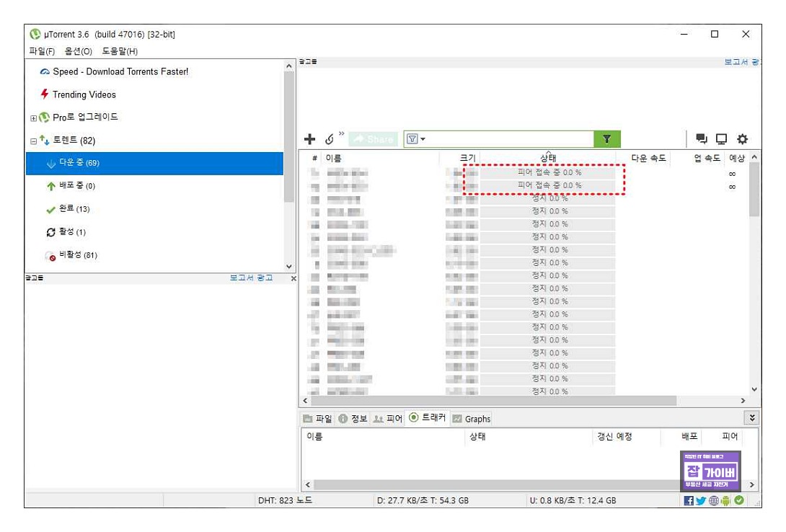The image size is (786, 532).
Task: Click the torrent list vertical scrollbar thumb
Action: coord(754,190)
